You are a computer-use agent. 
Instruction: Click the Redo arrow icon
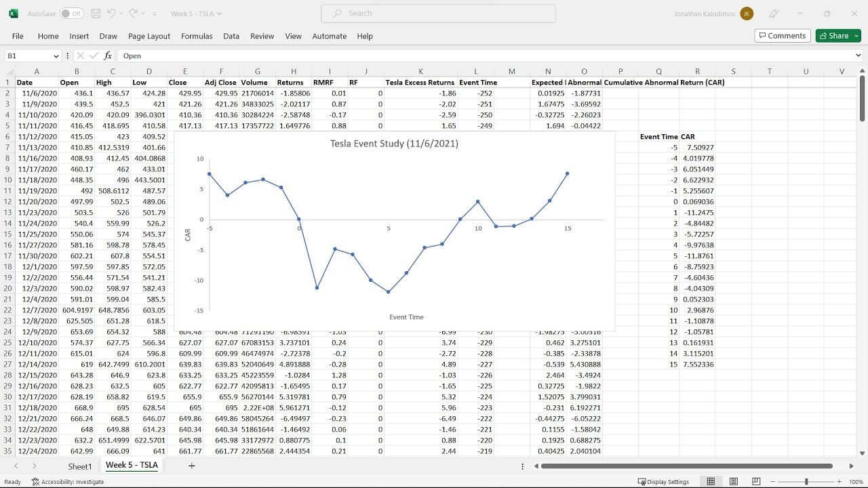(134, 14)
